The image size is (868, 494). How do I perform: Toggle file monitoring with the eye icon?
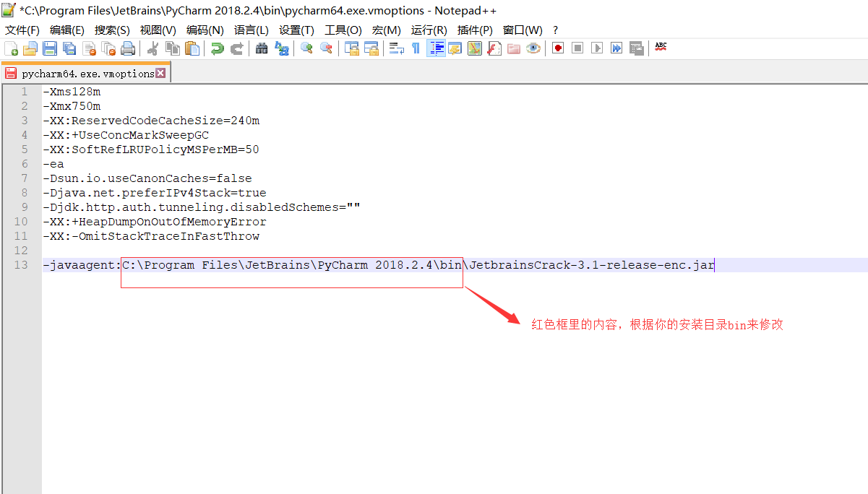[x=533, y=48]
